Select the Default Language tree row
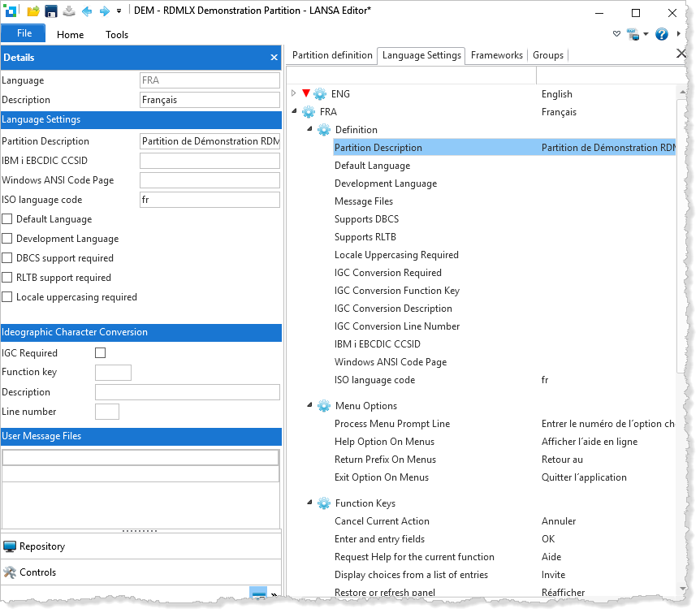Viewport: 700px width, 613px height. (x=504, y=165)
